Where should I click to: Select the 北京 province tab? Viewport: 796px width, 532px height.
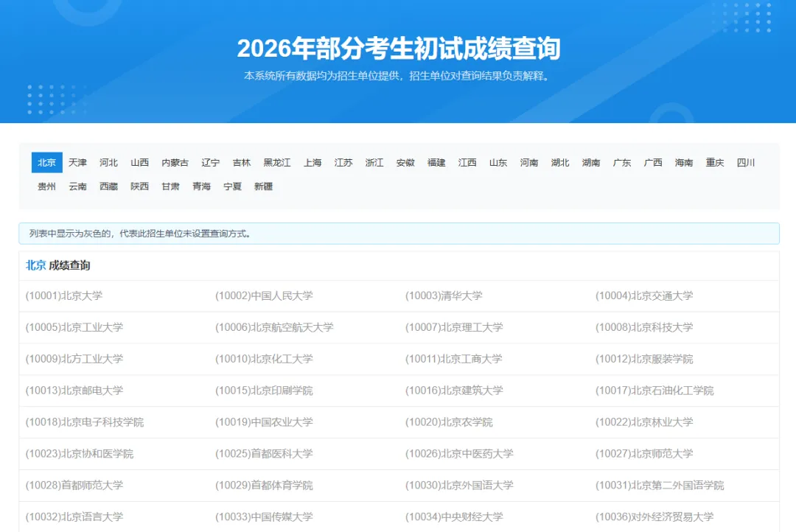tap(46, 162)
